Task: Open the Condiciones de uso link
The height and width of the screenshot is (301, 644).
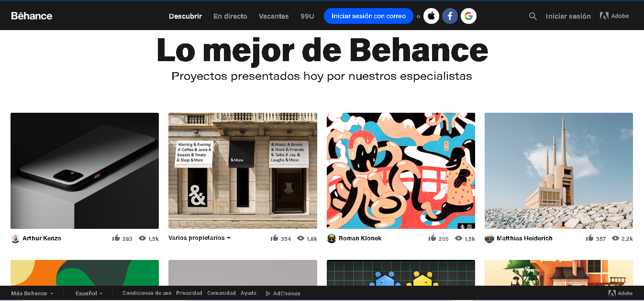Action: [x=147, y=293]
